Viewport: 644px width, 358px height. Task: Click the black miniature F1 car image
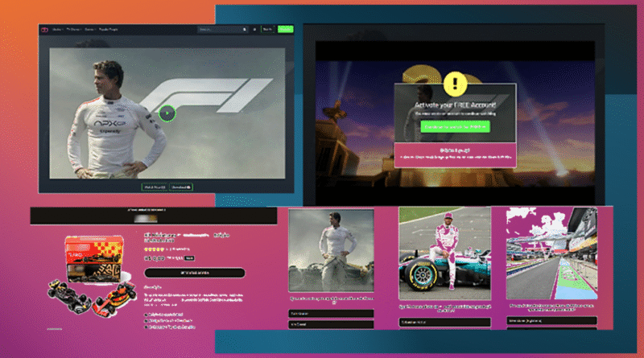tap(69, 296)
